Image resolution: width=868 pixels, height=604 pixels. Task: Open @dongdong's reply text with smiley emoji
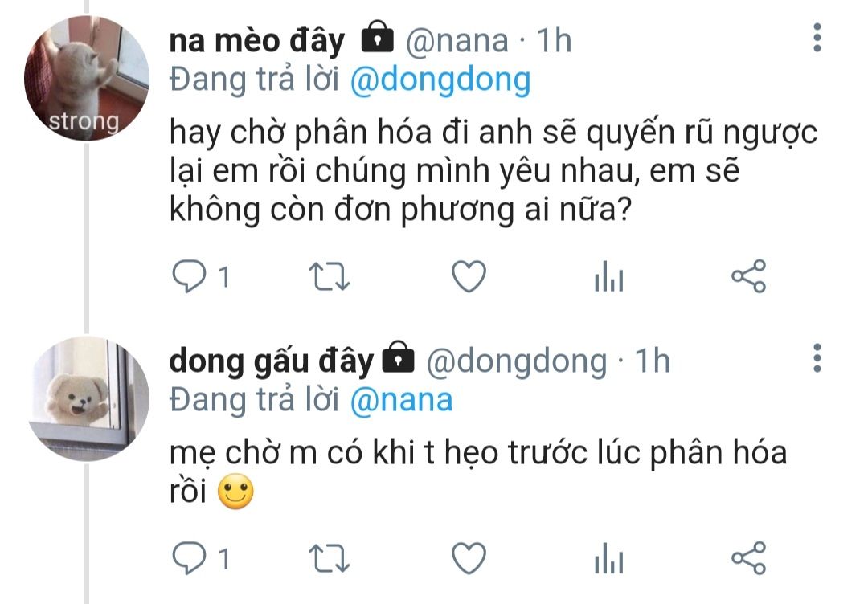point(478,471)
